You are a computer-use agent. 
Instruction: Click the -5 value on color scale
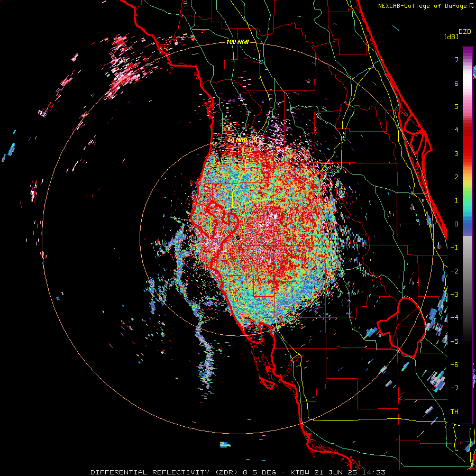point(454,342)
